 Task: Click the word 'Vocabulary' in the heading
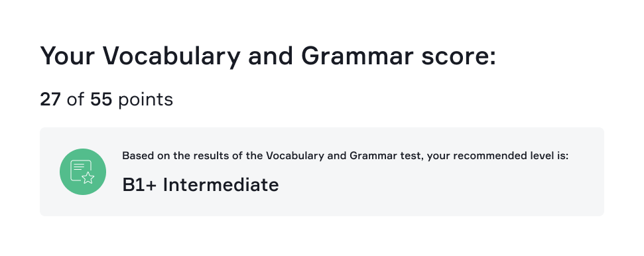[171, 56]
